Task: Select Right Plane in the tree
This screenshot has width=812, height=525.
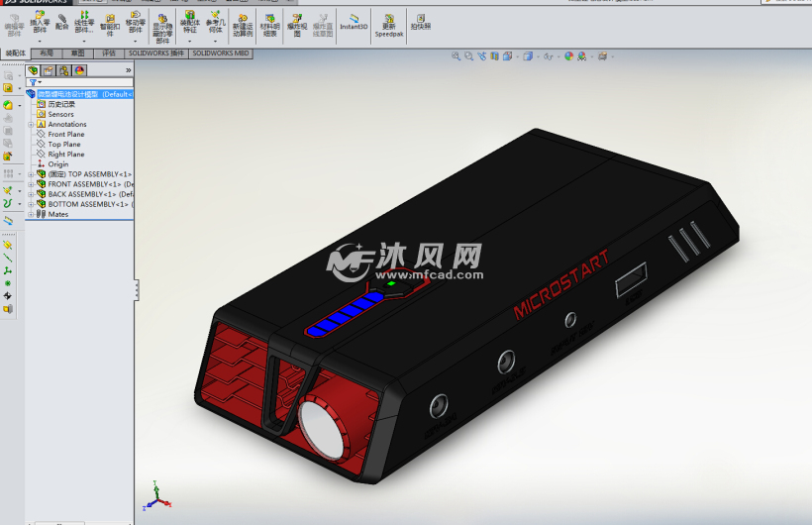Action: [x=60, y=154]
